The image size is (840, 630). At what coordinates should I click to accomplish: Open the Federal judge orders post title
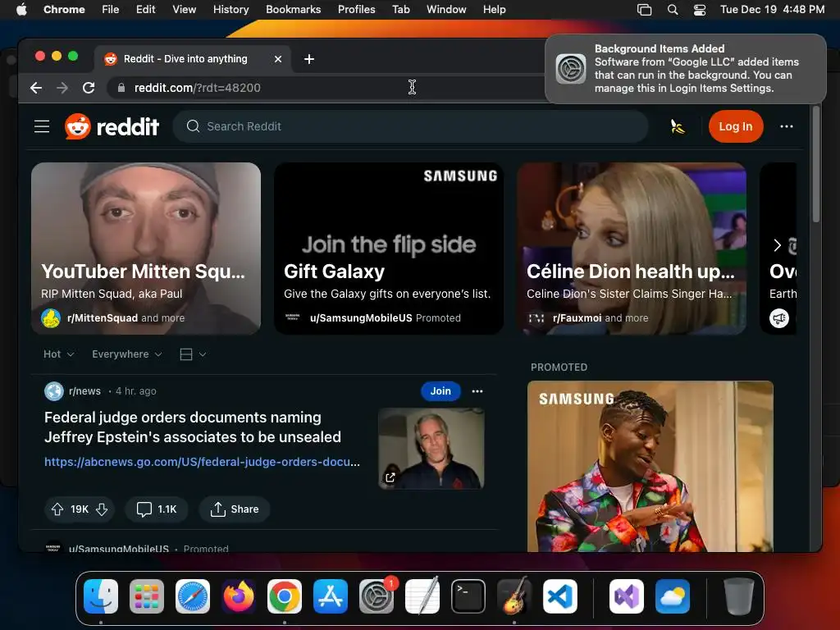click(x=192, y=427)
